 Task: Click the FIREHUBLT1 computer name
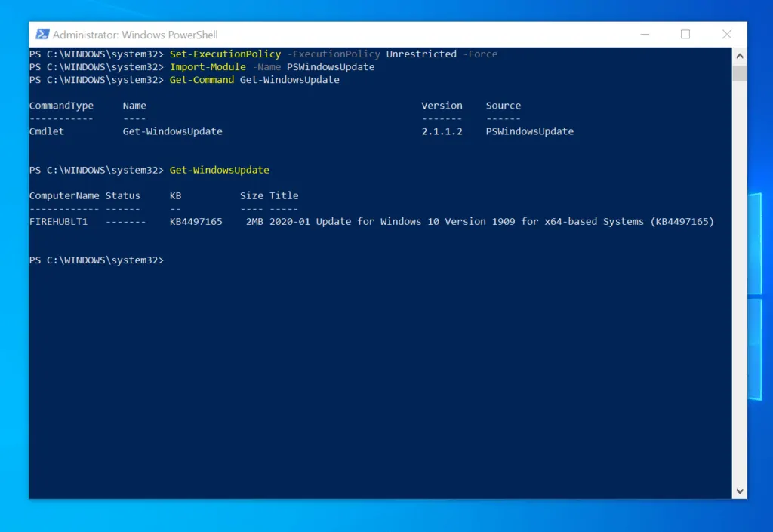pyautogui.click(x=59, y=221)
